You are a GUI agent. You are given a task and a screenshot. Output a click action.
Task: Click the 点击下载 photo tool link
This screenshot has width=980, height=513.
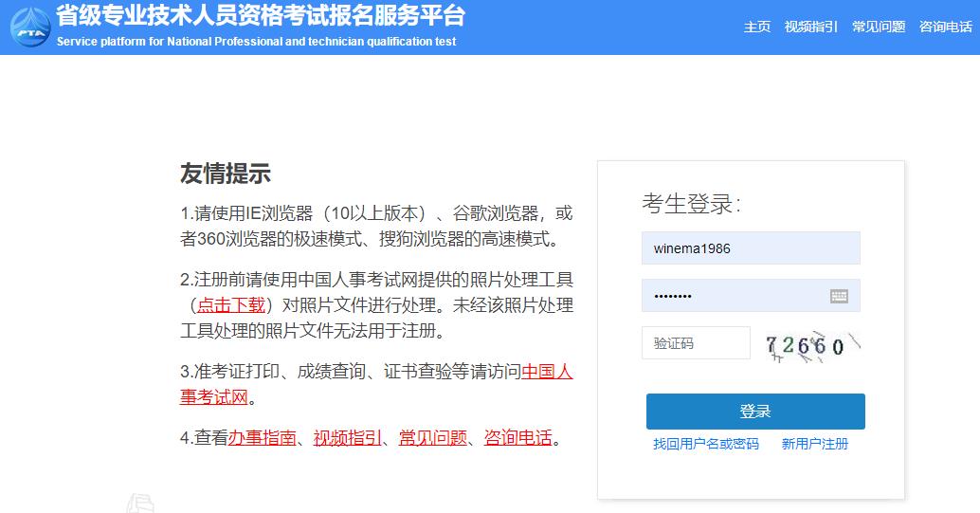pos(231,305)
